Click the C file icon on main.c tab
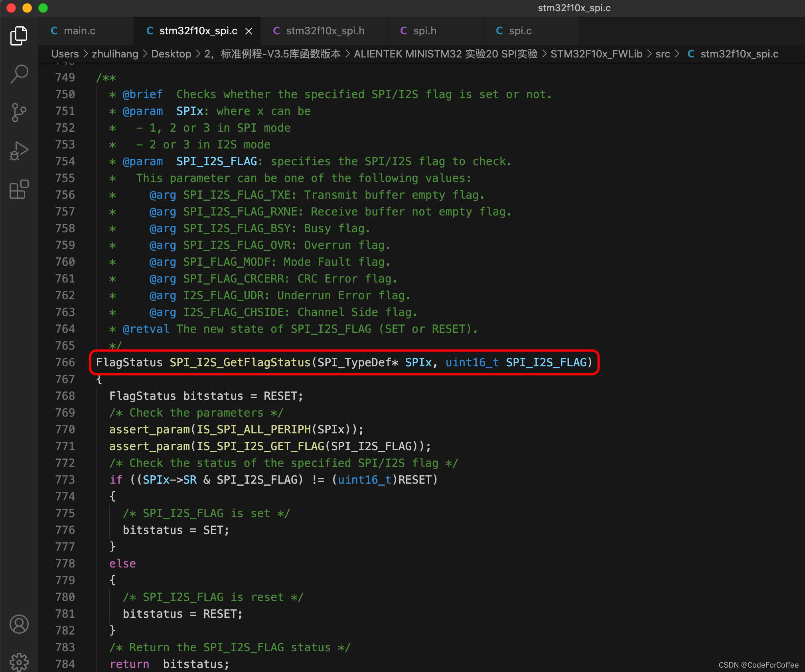The height and width of the screenshot is (672, 805). (x=55, y=31)
